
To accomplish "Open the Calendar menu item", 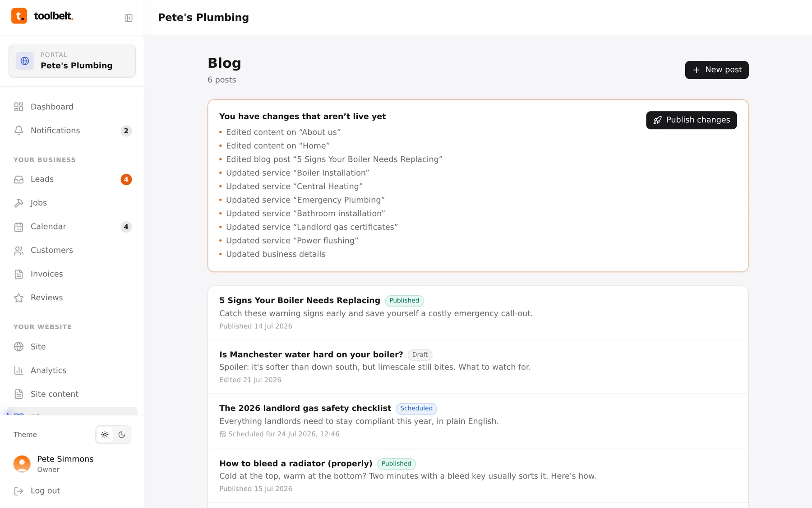I will [72, 227].
